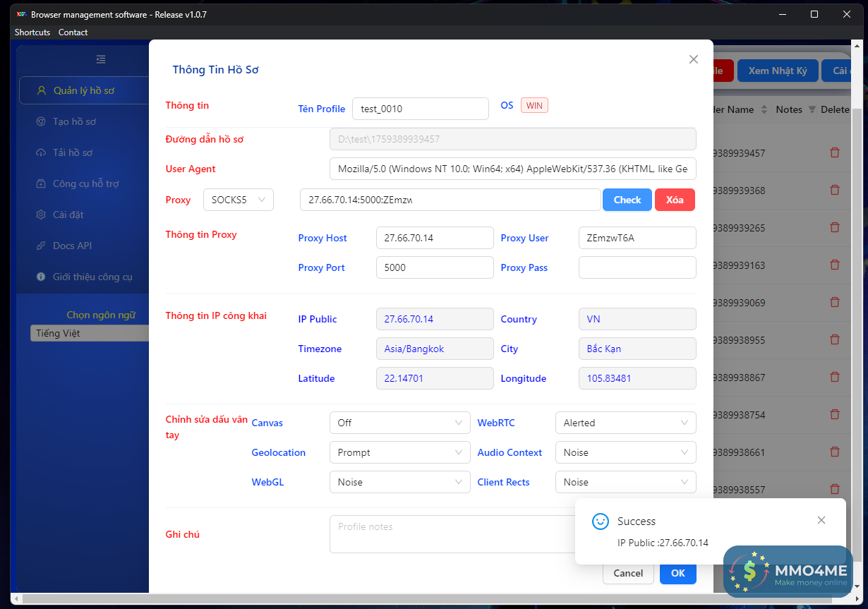Click the Giới thiệu công cụ info icon

click(x=40, y=277)
